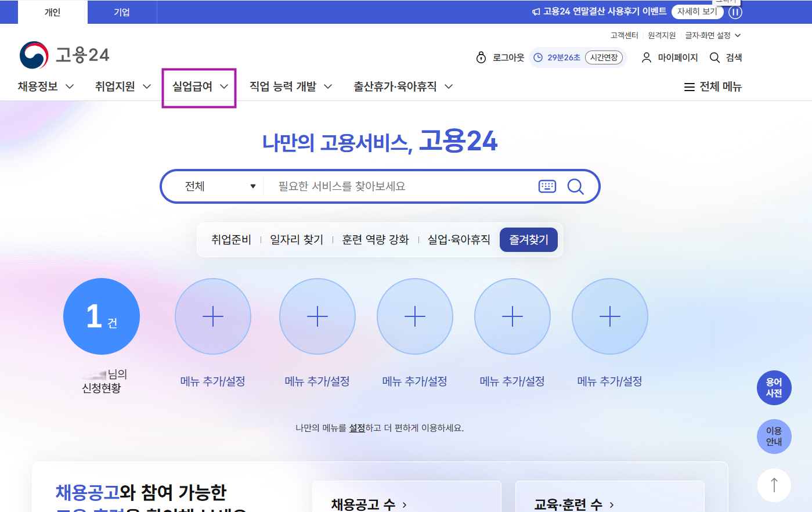Expand the 채용공고 수 chevron
This screenshot has width=812, height=512.
click(405, 505)
